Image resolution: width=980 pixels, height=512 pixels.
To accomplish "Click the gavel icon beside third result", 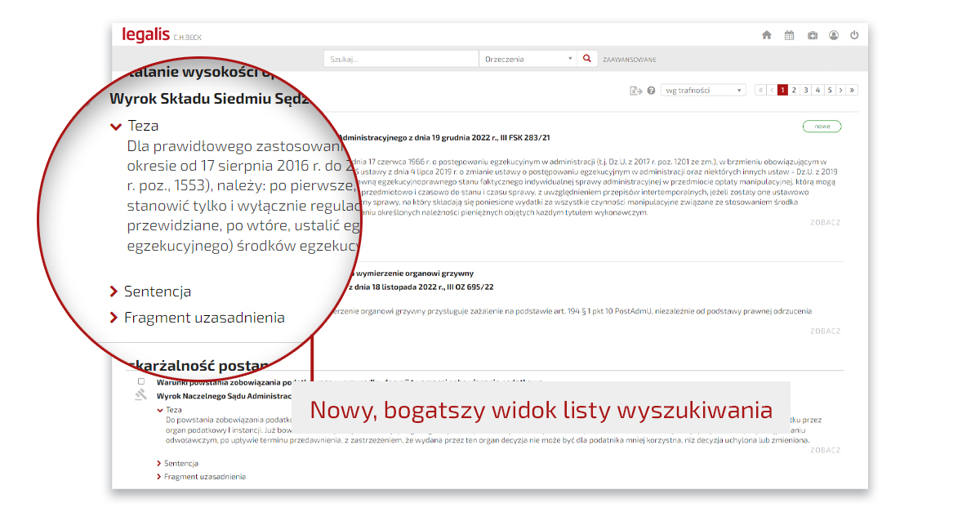I will [x=140, y=395].
